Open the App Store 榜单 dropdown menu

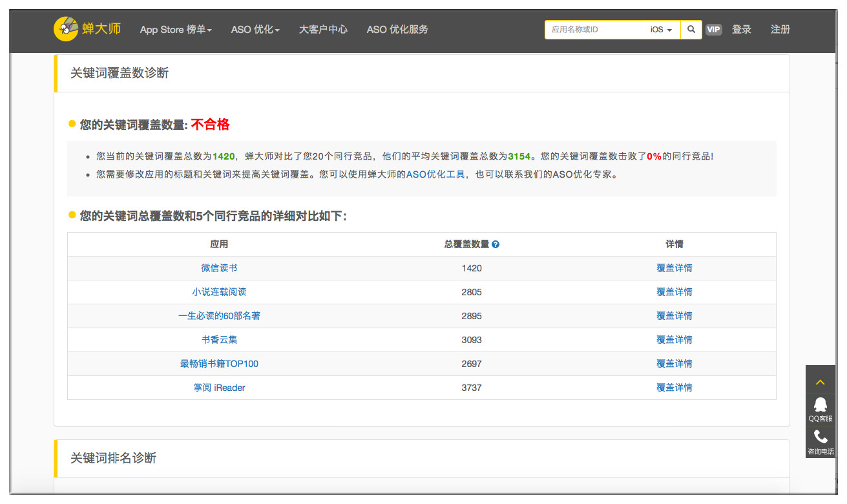176,30
